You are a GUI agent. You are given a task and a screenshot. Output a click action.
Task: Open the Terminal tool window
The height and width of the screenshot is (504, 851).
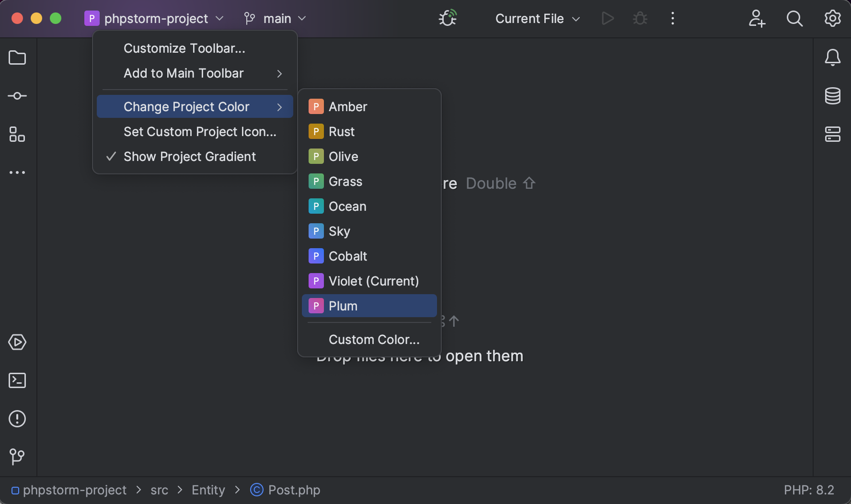(x=17, y=380)
